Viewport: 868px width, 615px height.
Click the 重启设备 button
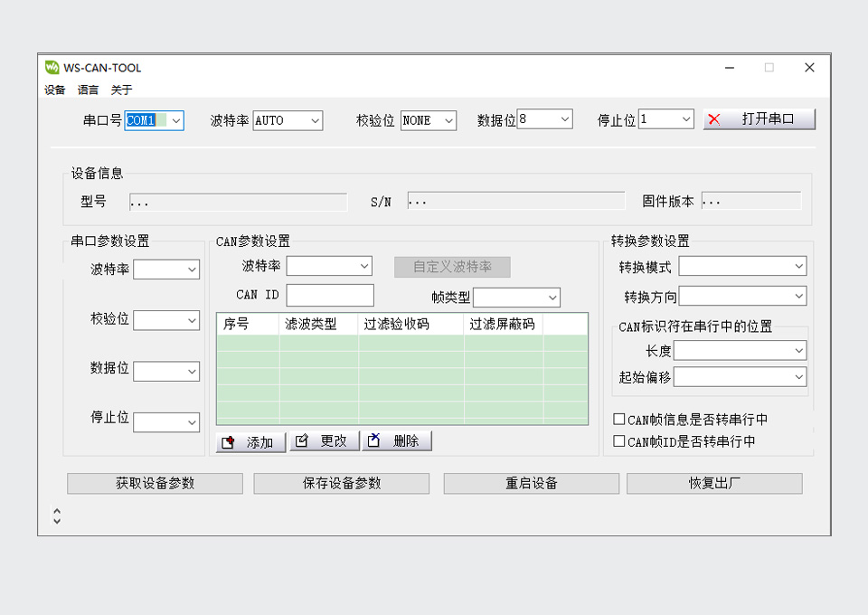pyautogui.click(x=532, y=483)
